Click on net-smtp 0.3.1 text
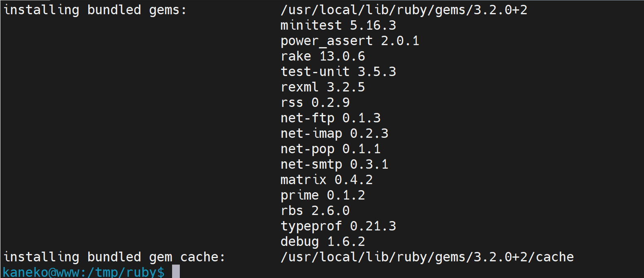Image resolution: width=644 pixels, height=278 pixels. 334,164
